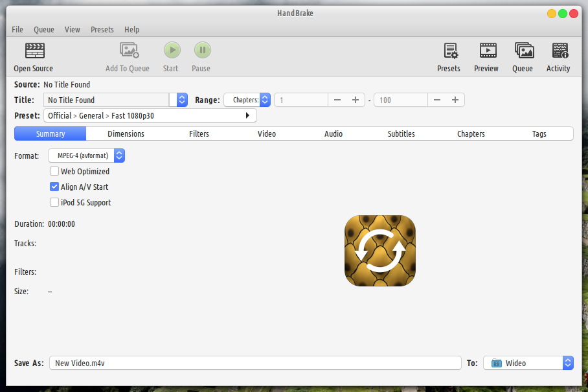Click the Add To Queue icon
The width and height of the screenshot is (588, 392).
coord(129,51)
